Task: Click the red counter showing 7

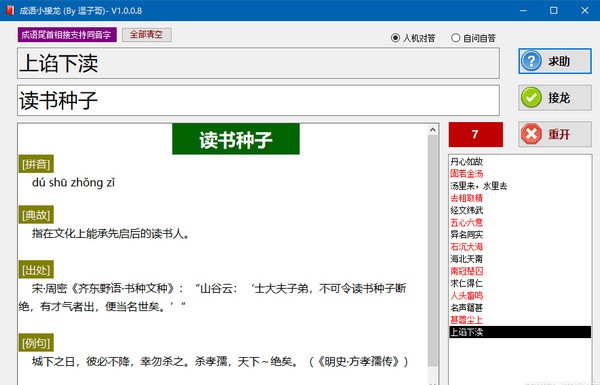Action: point(475,134)
